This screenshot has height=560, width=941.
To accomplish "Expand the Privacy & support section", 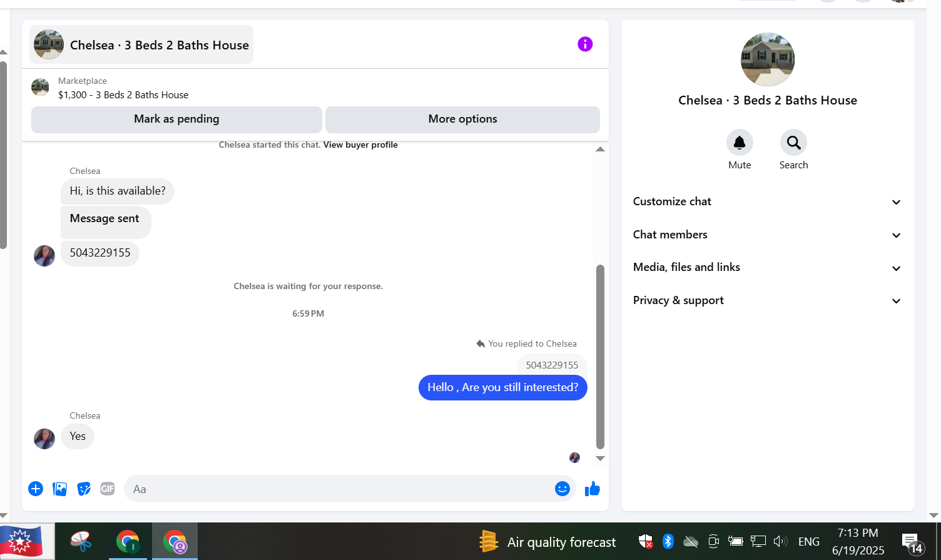I will [768, 300].
